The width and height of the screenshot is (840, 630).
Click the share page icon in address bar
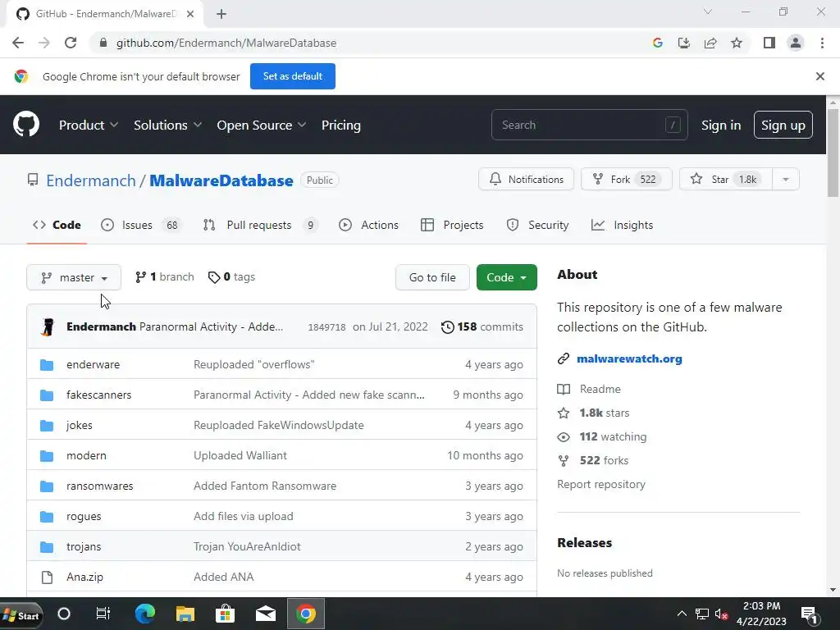click(x=710, y=43)
